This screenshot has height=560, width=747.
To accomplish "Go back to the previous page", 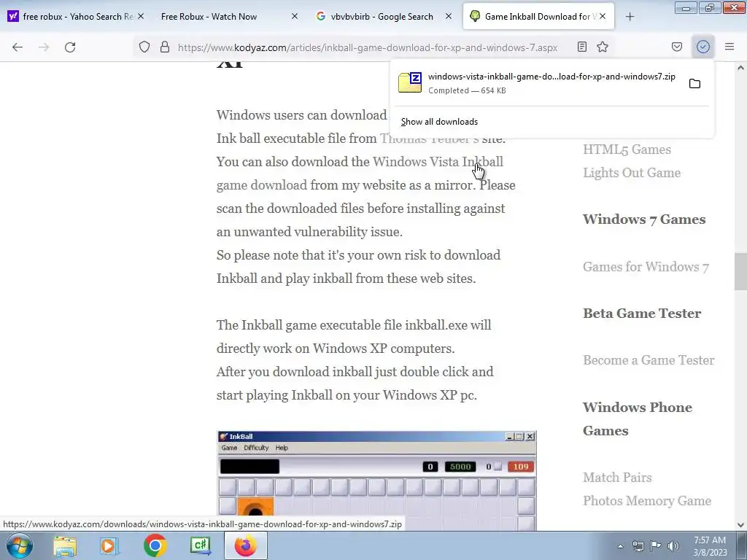I will click(18, 47).
